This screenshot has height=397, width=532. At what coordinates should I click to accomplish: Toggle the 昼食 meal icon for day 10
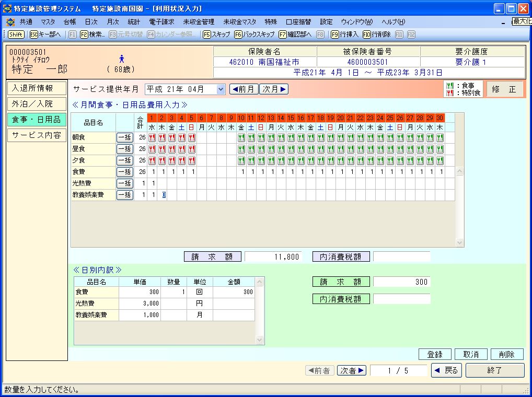(241, 149)
